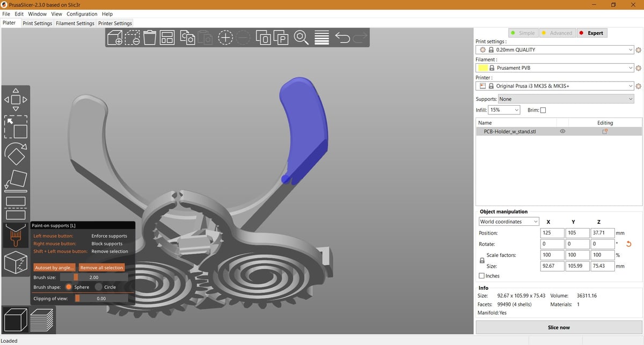Click the Remove all selection button
The image size is (644, 345).
tap(102, 267)
